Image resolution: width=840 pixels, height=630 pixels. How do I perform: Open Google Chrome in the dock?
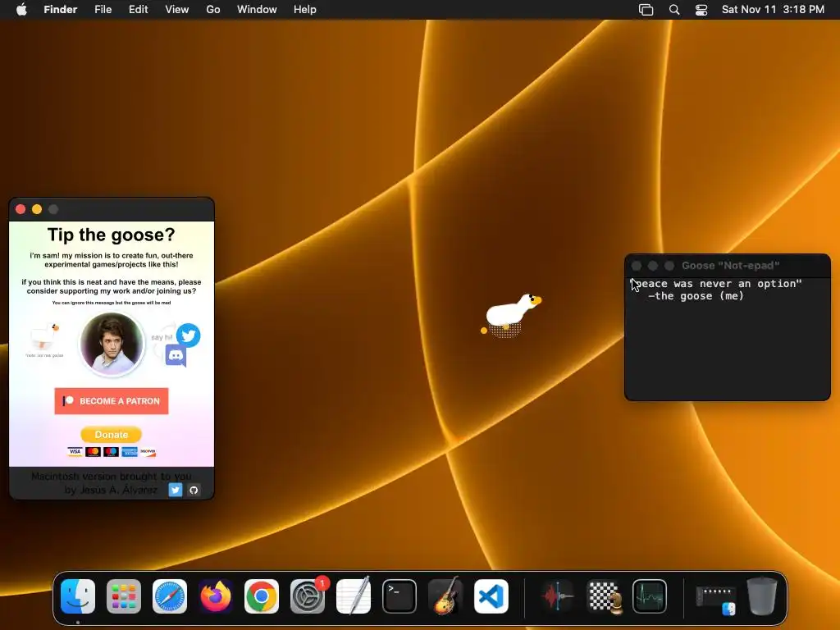tap(262, 596)
